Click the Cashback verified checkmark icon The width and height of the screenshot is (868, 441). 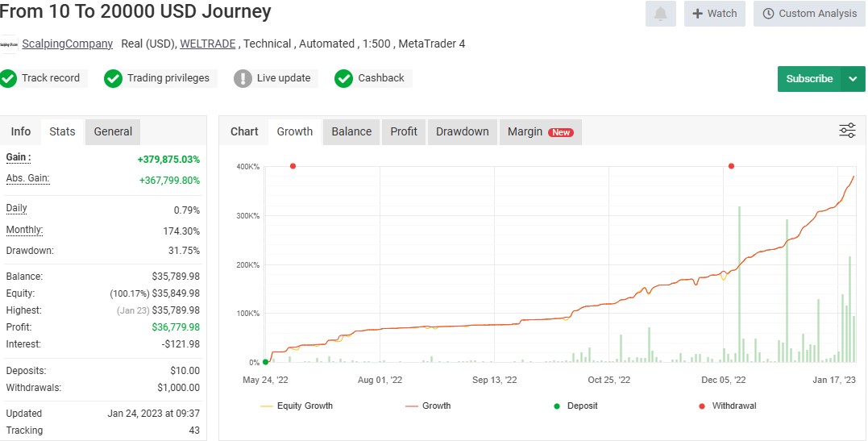pyautogui.click(x=344, y=78)
